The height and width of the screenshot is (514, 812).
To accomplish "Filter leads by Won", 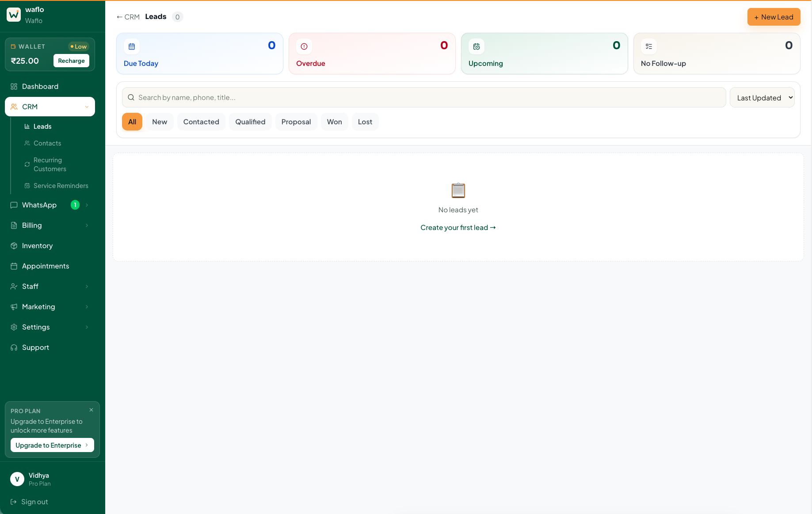I will [x=335, y=122].
